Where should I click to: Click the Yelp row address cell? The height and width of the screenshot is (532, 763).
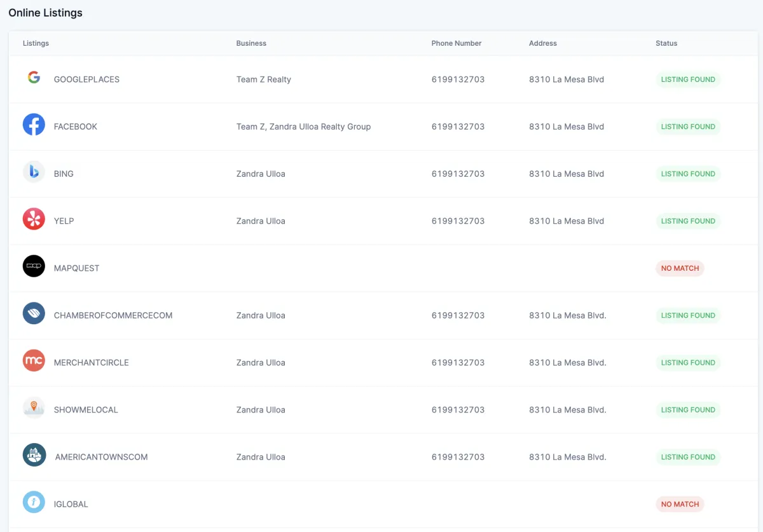pos(567,221)
